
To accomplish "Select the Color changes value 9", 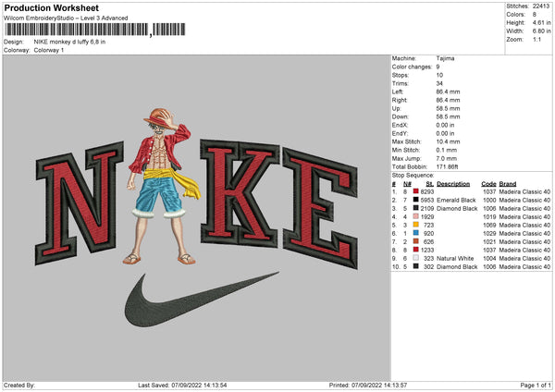I will point(438,67).
